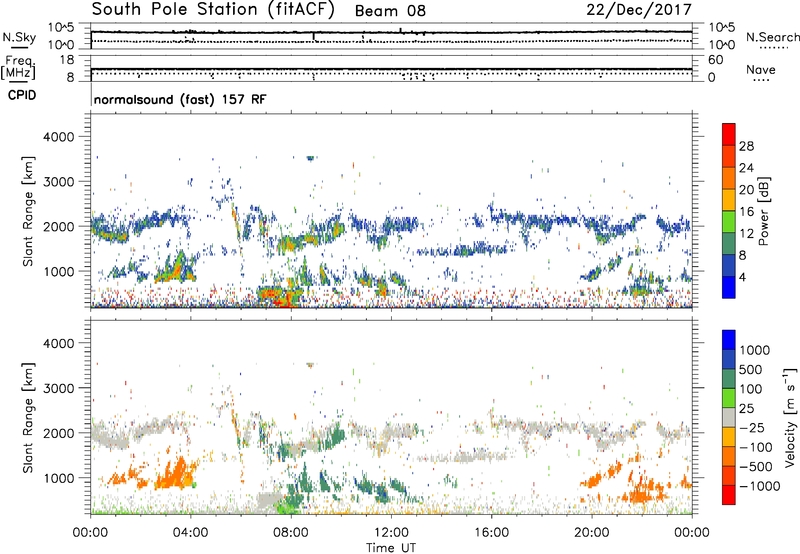Click the power panel 'Slant Range [km]' label
The width and height of the screenshot is (800, 554).
(x=28, y=211)
